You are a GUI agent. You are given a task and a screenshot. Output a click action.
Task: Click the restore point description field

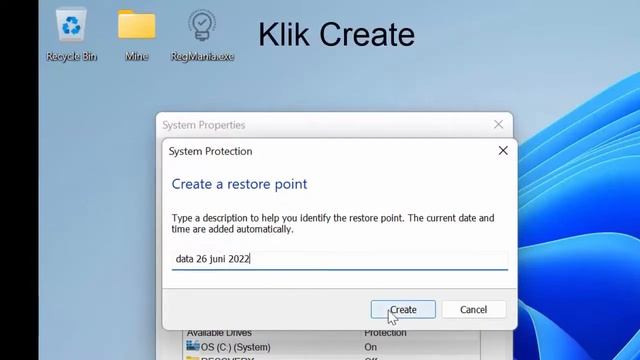point(340,259)
